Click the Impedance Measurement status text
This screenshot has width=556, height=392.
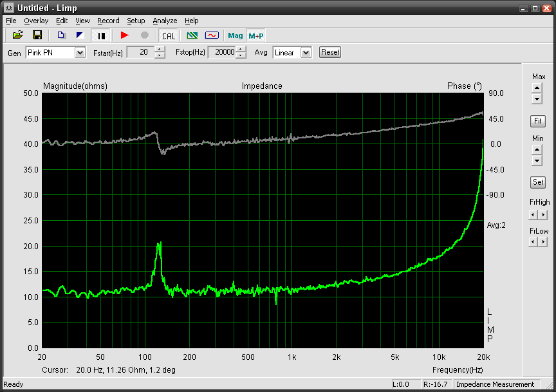(x=495, y=384)
